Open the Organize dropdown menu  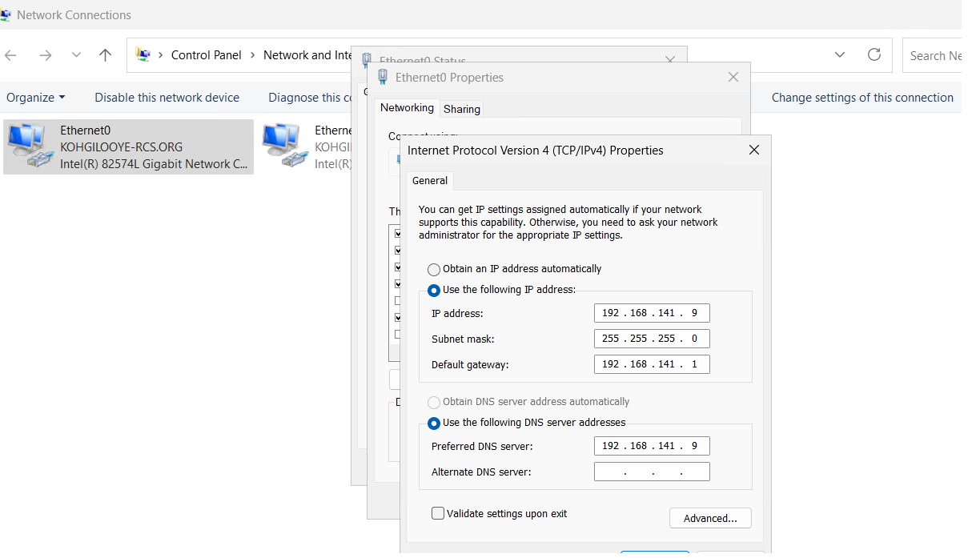(35, 98)
